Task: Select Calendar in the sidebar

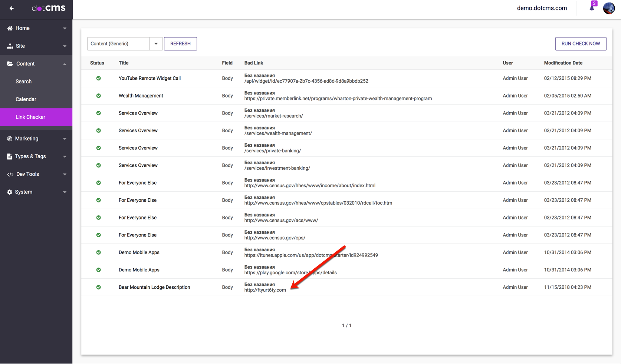Action: 26,99
